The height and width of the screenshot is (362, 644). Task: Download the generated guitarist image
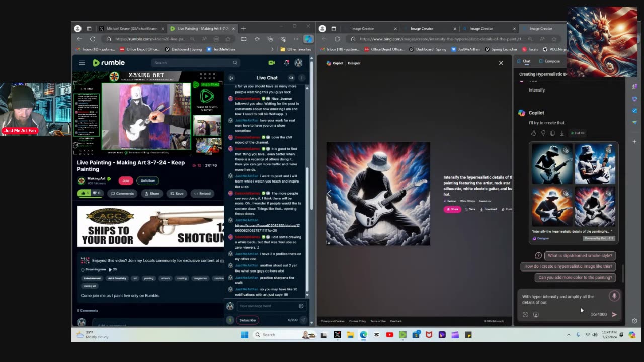coord(489,209)
